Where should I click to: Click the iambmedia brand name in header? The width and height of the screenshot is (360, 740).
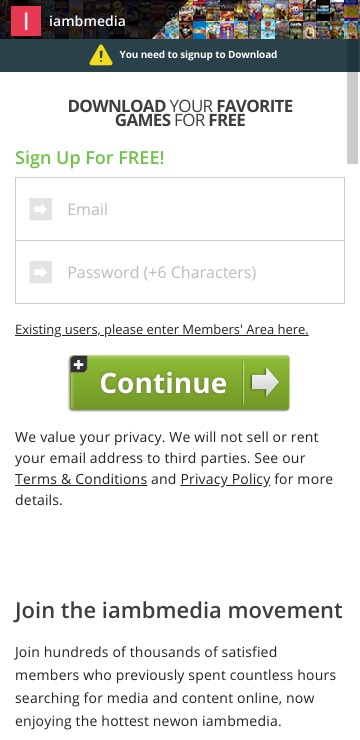pos(87,21)
